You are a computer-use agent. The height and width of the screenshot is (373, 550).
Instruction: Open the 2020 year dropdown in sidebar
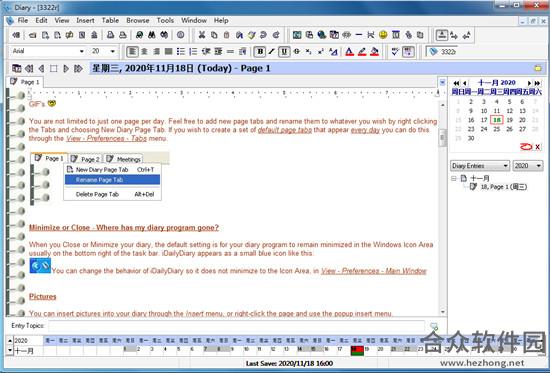point(528,166)
